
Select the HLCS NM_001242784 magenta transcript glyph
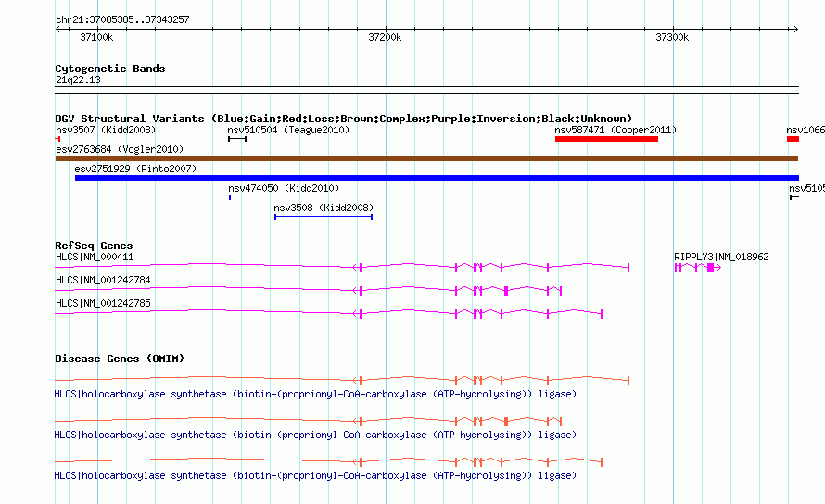[x=309, y=290]
